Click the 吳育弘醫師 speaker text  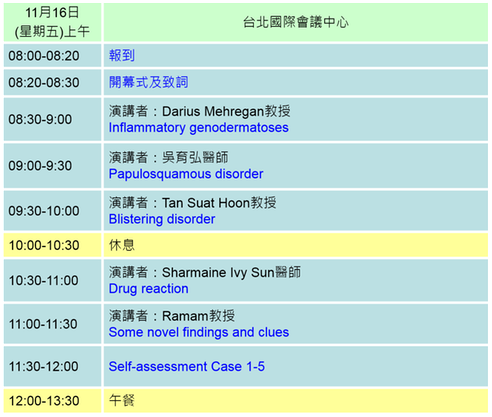click(x=195, y=157)
